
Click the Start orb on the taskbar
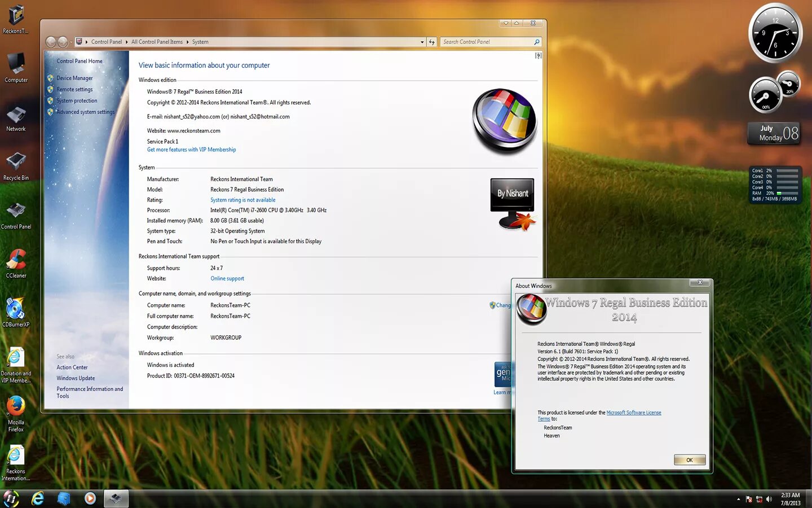11,498
